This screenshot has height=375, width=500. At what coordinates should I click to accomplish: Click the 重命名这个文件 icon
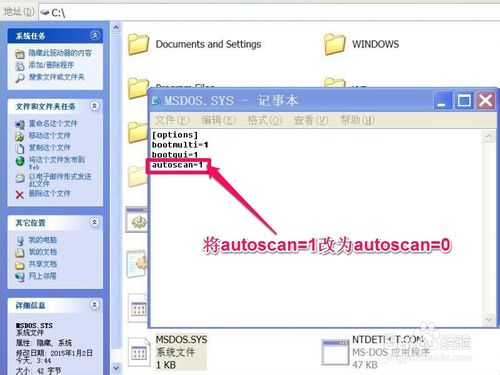20,125
